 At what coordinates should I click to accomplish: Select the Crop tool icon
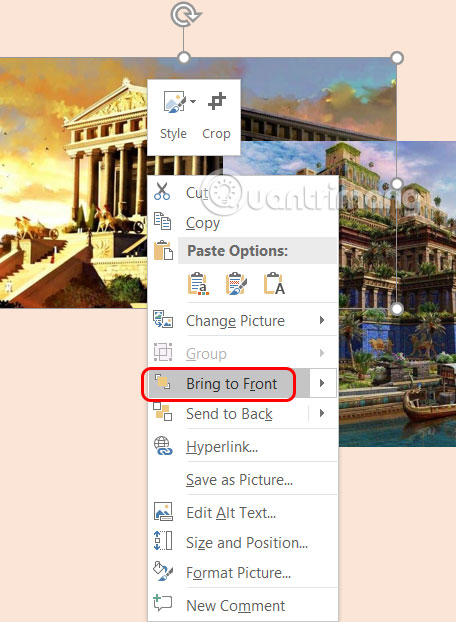click(217, 101)
